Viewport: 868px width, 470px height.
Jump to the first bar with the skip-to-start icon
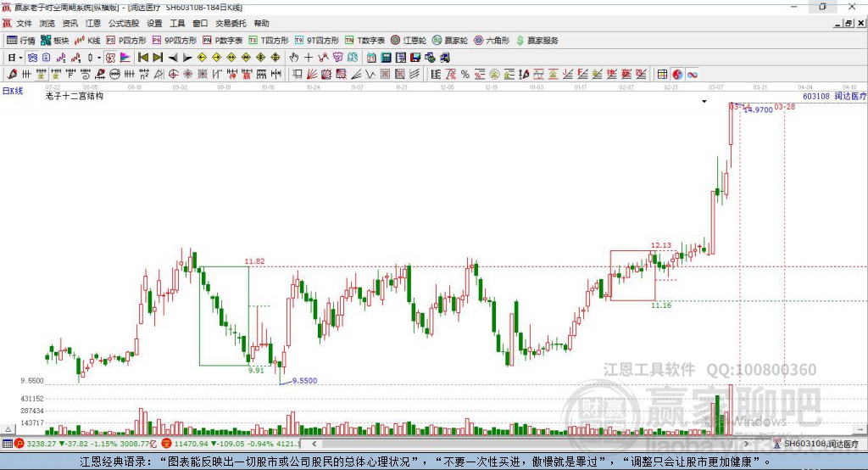click(x=143, y=58)
